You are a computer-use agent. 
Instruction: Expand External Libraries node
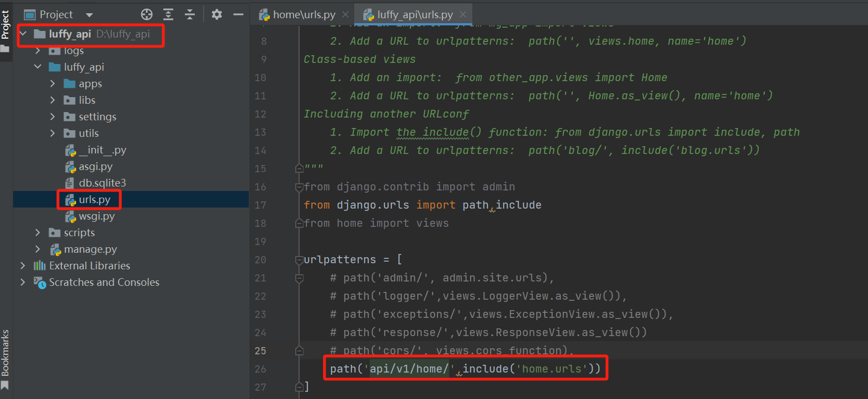(23, 265)
